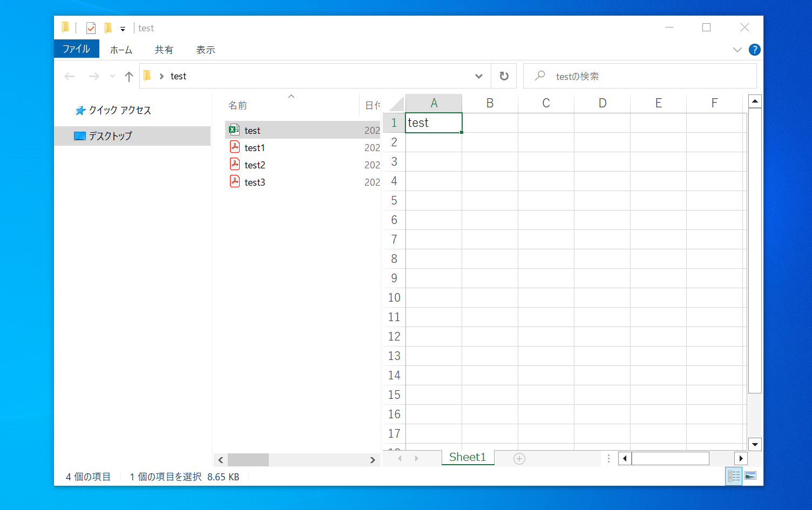Open the ファイル menu tab
Viewport: 812px width, 510px height.
pos(76,49)
